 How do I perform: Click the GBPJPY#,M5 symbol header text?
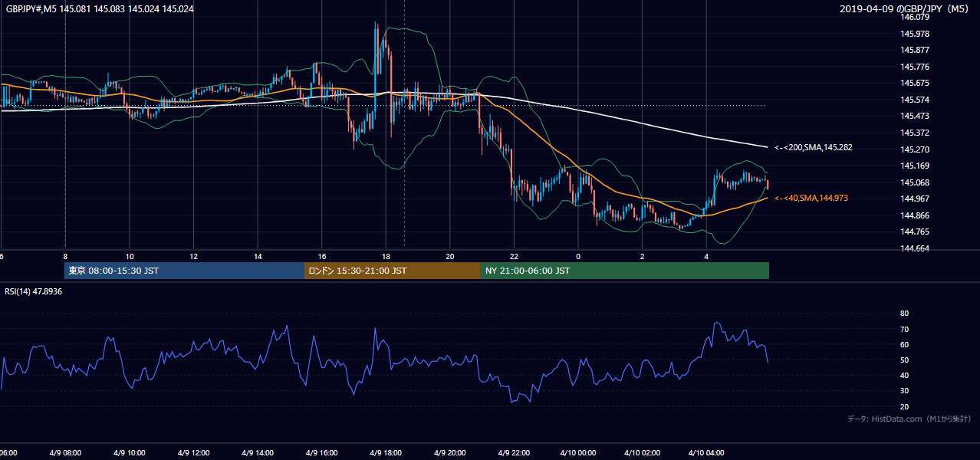pyautogui.click(x=100, y=9)
